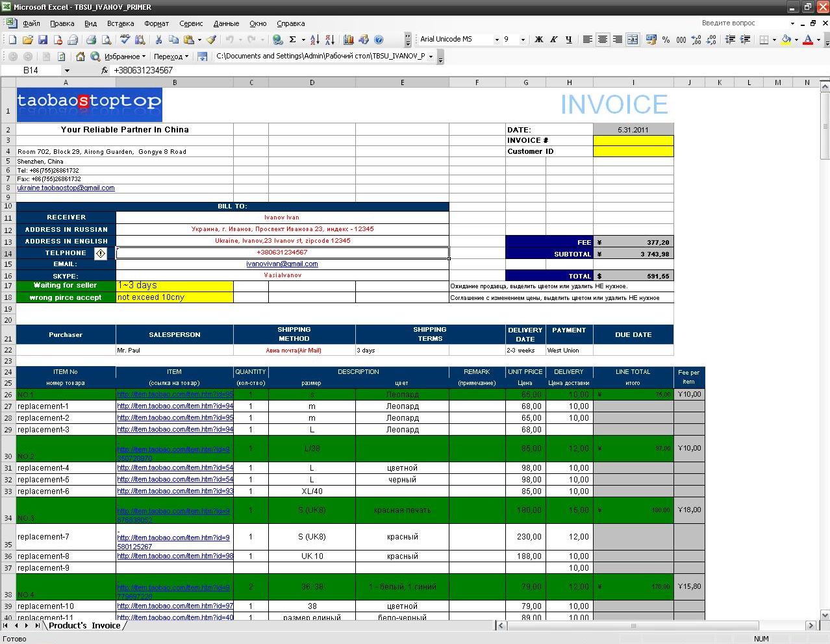The image size is (830, 644).
Task: Open item link for replacement-1
Action: point(175,406)
